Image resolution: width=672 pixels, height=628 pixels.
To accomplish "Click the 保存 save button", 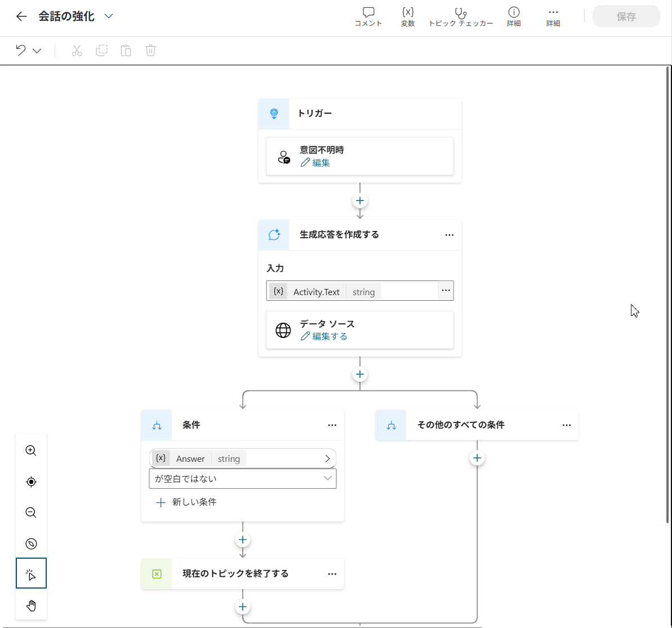I will click(x=626, y=16).
